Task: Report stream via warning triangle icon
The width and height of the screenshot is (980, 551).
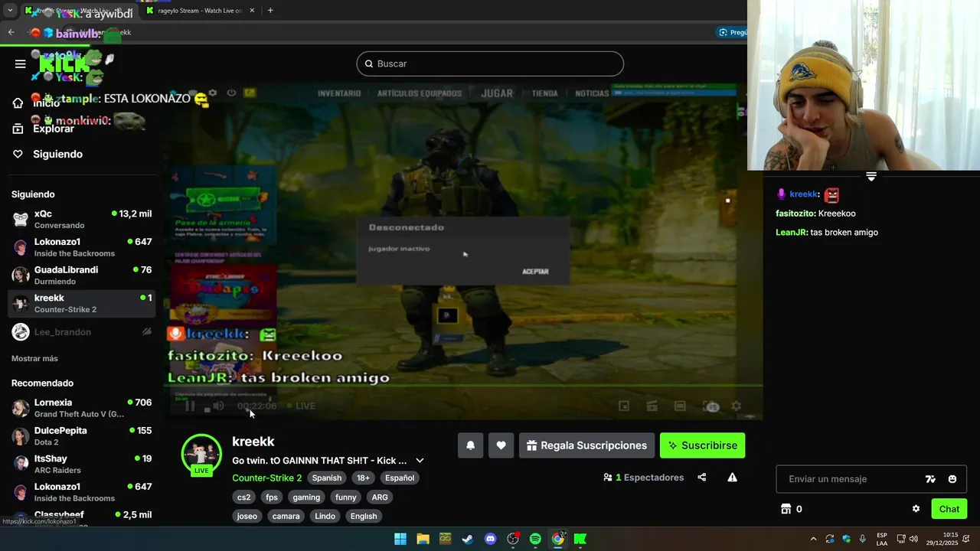Action: tap(732, 478)
